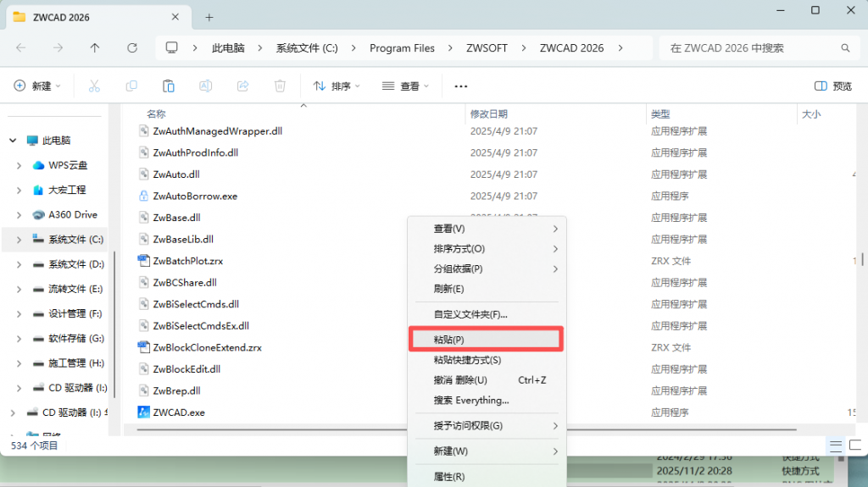Open 授予访问权限(G) submenu
868x487 pixels.
pyautogui.click(x=487, y=425)
